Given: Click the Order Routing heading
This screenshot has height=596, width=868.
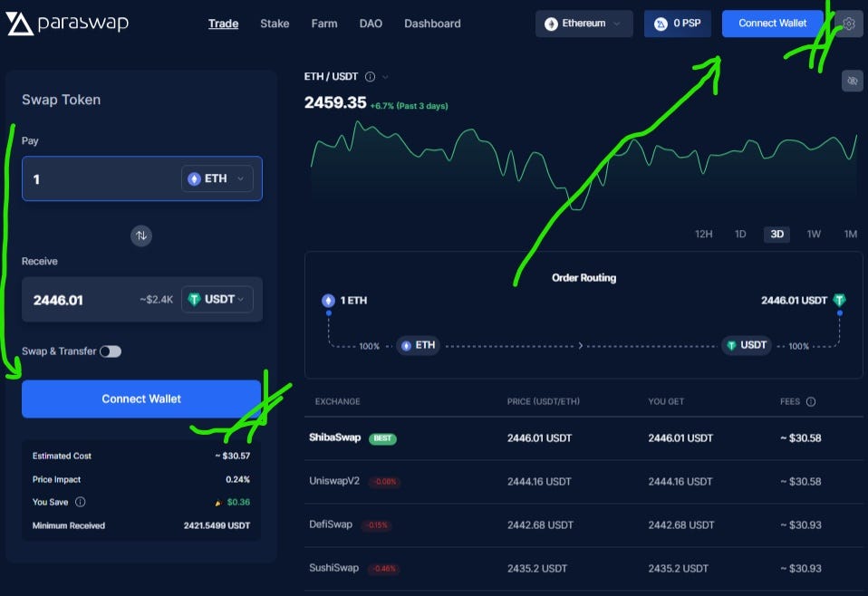Looking at the screenshot, I should point(583,278).
